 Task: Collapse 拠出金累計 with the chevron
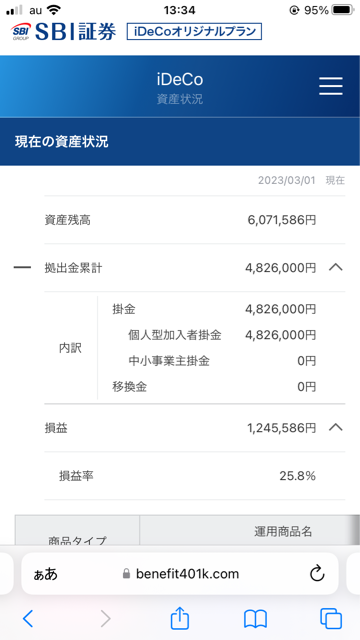click(x=336, y=268)
